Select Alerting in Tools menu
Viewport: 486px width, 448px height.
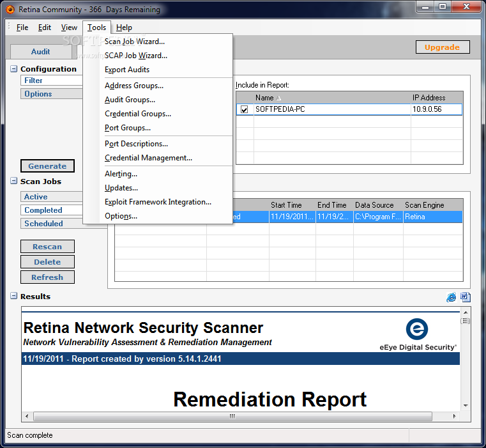158,174
